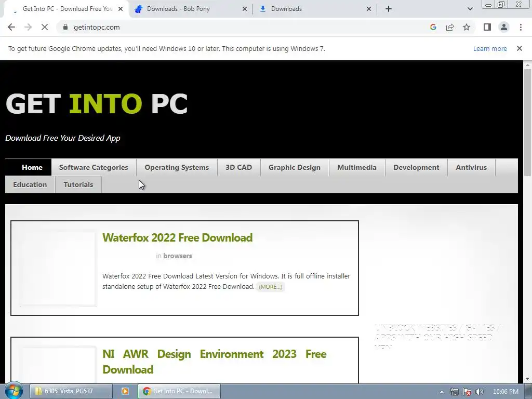Open the network tray icon

tap(454, 392)
